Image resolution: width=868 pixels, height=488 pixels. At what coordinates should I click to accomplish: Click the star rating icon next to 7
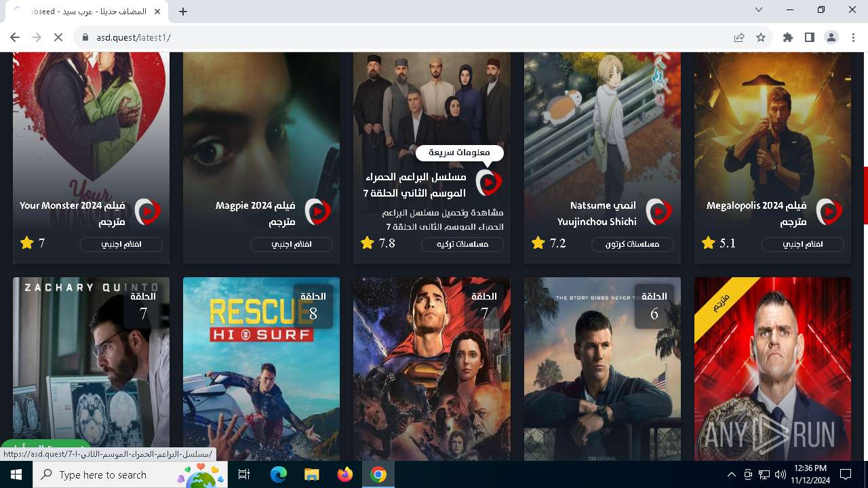[27, 243]
